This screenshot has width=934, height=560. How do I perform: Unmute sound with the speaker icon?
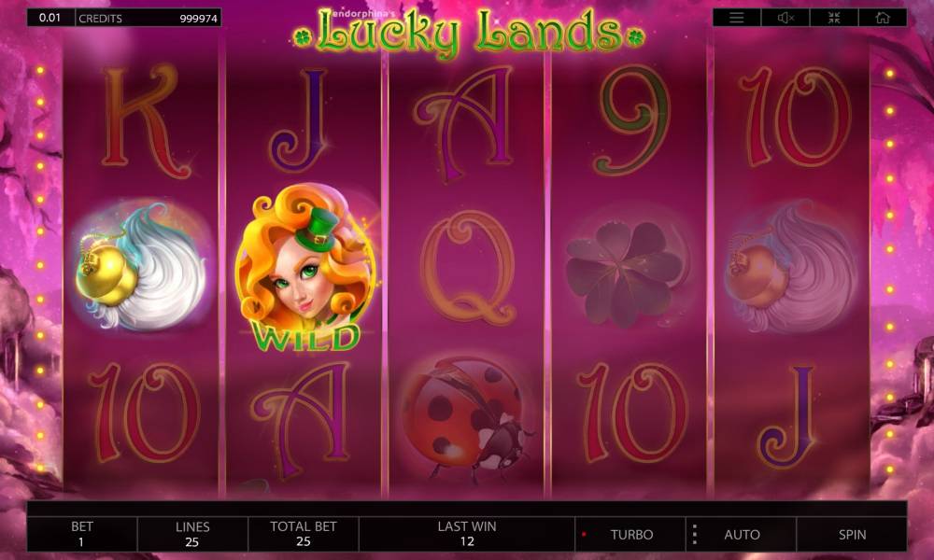[785, 18]
